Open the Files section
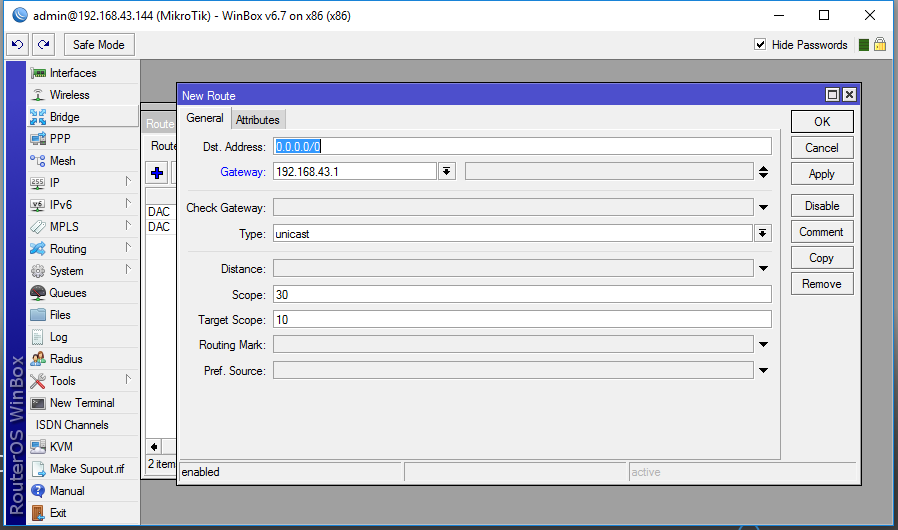 (83, 315)
